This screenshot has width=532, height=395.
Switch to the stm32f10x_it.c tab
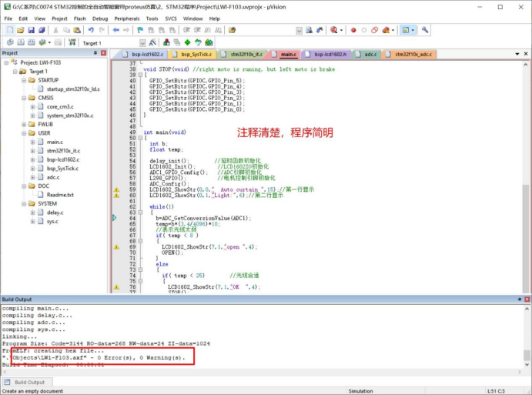click(x=242, y=55)
